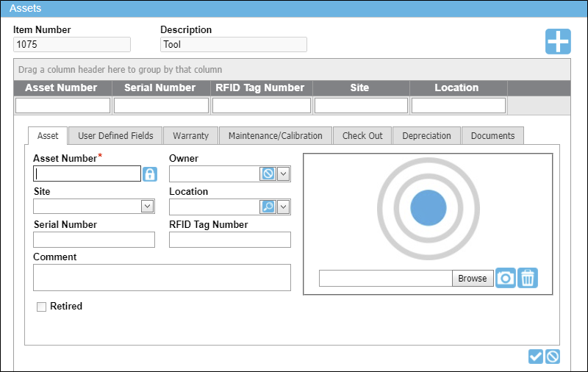Click the Location text input in Asset tab
Image resolution: width=588 pixels, height=372 pixels.
click(x=214, y=207)
